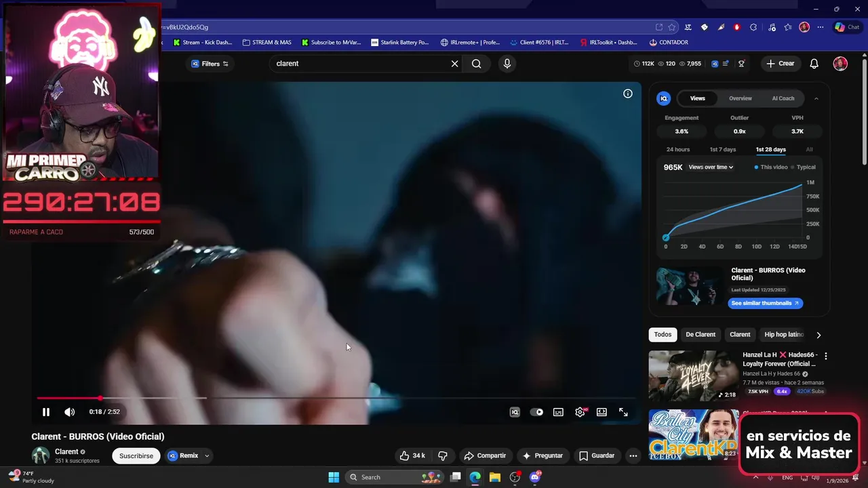868x488 pixels.
Task: Open the browser settings and more menu
Action: 821,27
